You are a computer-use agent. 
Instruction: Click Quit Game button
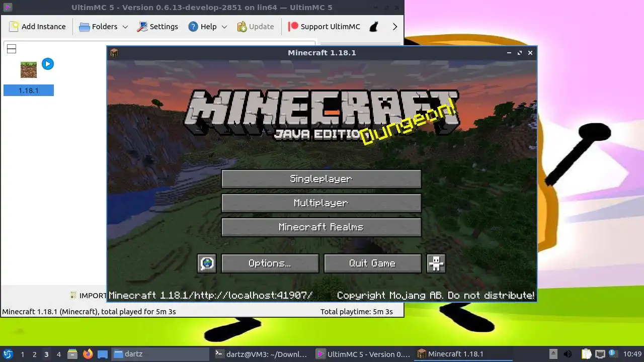tap(372, 263)
